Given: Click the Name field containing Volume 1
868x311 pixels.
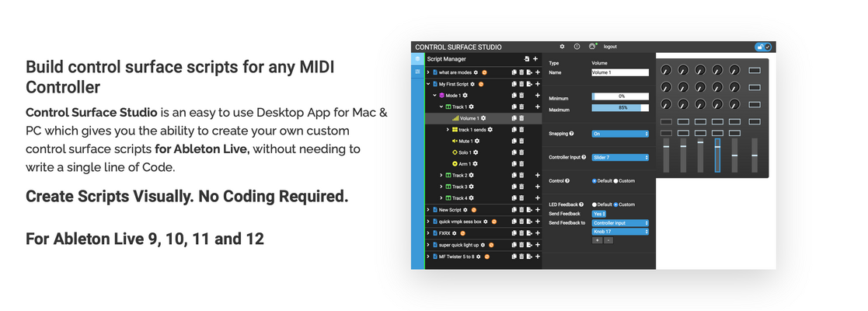Looking at the screenshot, I should (620, 72).
